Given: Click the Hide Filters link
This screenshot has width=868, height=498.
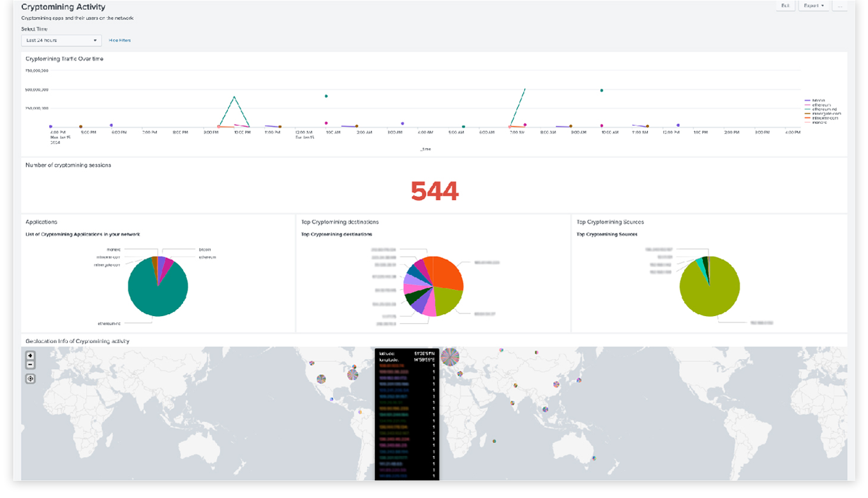Looking at the screenshot, I should tap(120, 40).
